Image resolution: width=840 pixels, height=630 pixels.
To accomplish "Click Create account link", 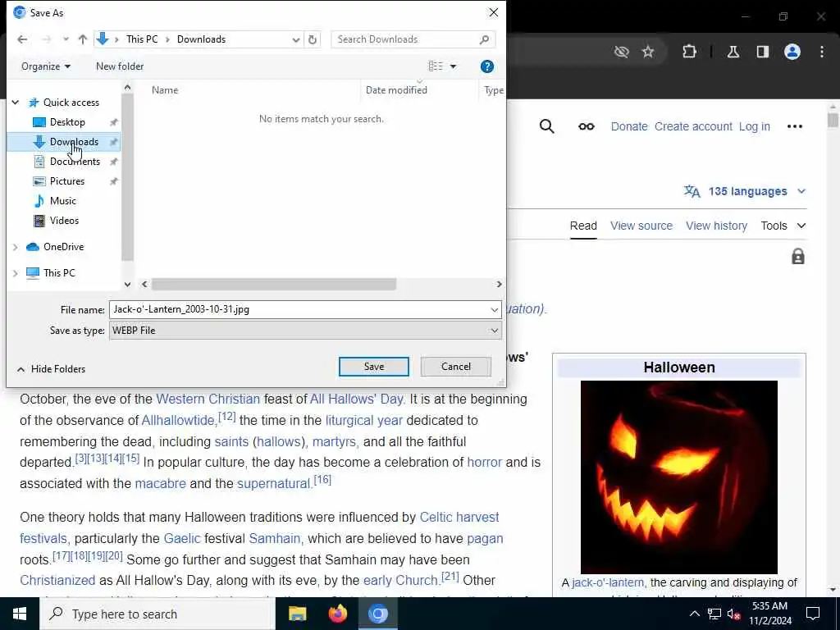I will (x=693, y=126).
